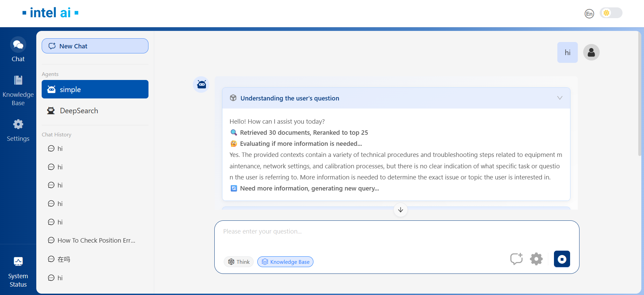Toggle the Think mode option
Image resolution: width=644 pixels, height=295 pixels.
pos(239,262)
